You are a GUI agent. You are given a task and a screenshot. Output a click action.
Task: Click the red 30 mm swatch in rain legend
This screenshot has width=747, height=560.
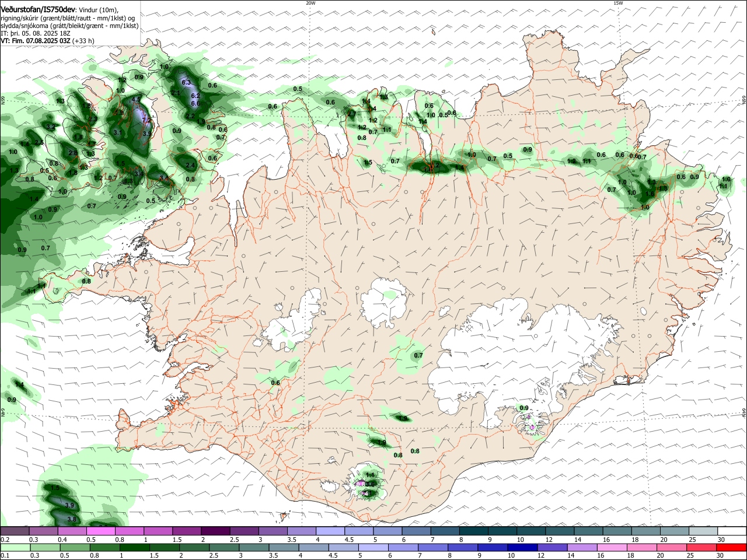(x=732, y=548)
